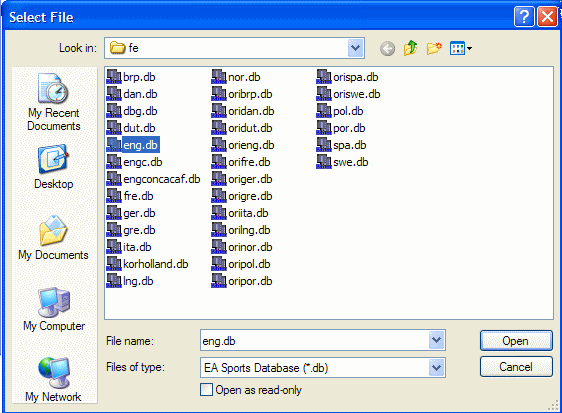Expand the Look in folder dropdown
Viewport: 562px width, 413px height.
pos(356,48)
